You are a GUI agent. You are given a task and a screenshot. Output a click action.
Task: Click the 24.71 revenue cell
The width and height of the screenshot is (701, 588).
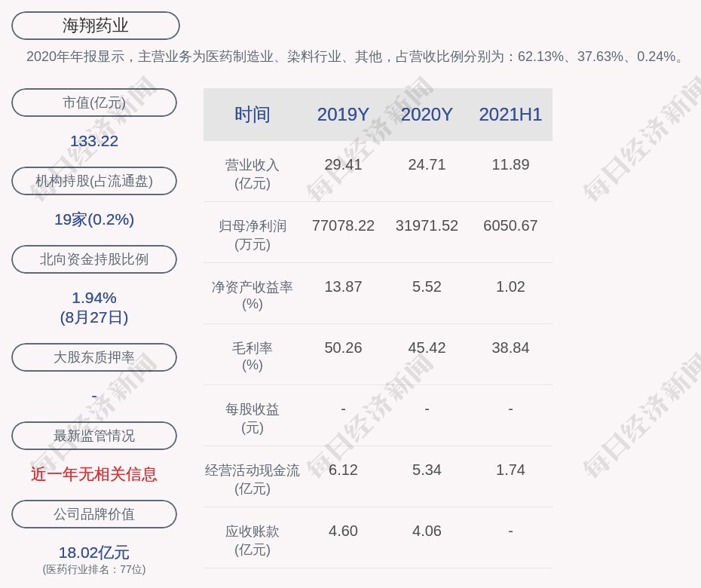click(x=427, y=164)
